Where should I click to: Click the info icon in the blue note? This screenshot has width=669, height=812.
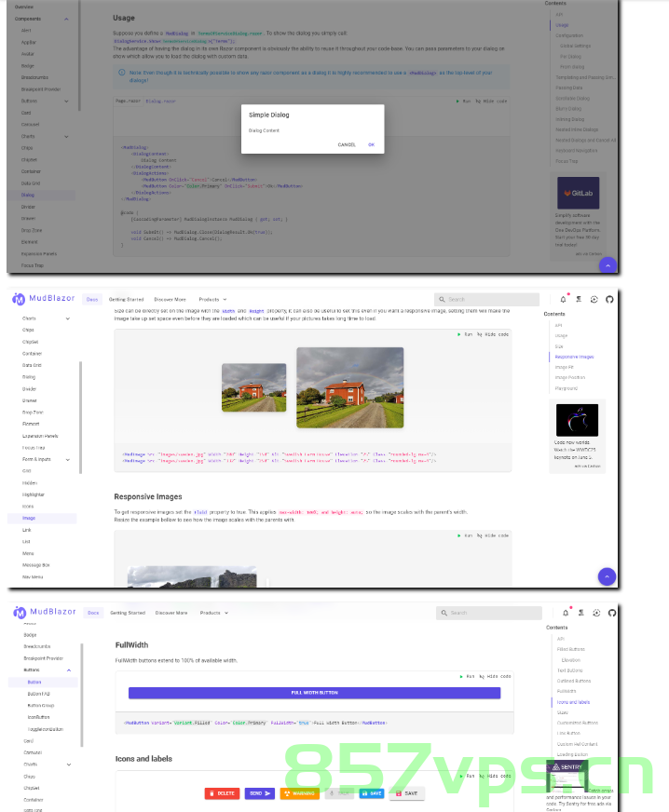point(122,73)
